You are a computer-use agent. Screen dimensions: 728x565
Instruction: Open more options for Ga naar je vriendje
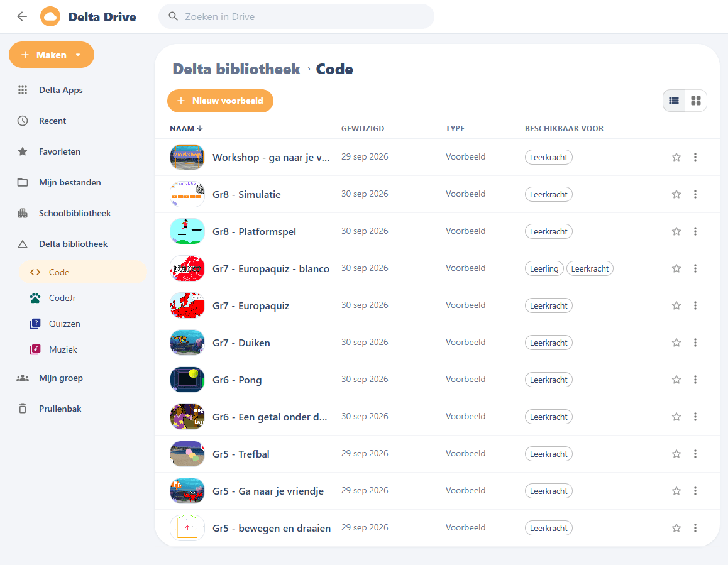point(695,491)
